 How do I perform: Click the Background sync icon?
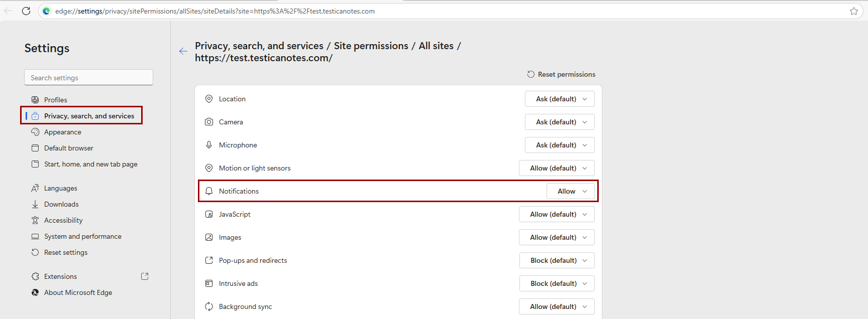pyautogui.click(x=209, y=306)
